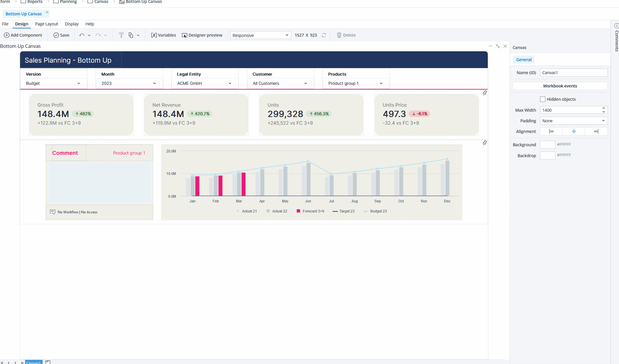Click the undo arrow icon

point(82,35)
